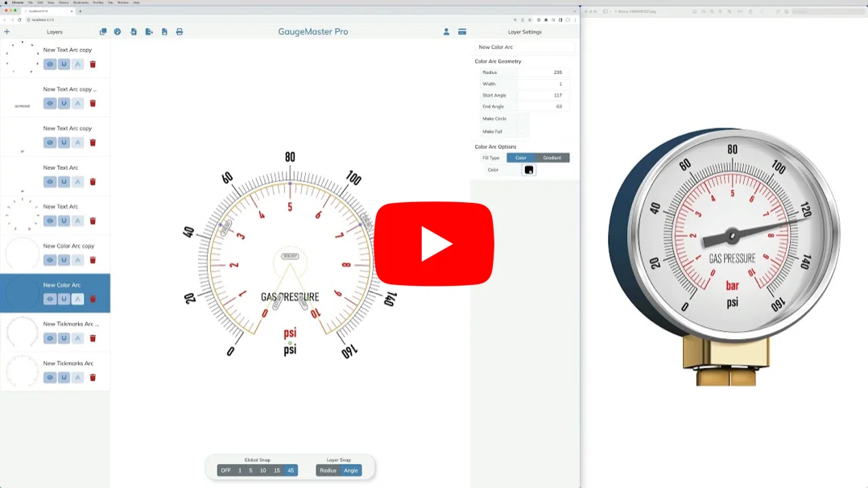Open the black Color swatch picker
This screenshot has height=488, width=868.
[529, 170]
